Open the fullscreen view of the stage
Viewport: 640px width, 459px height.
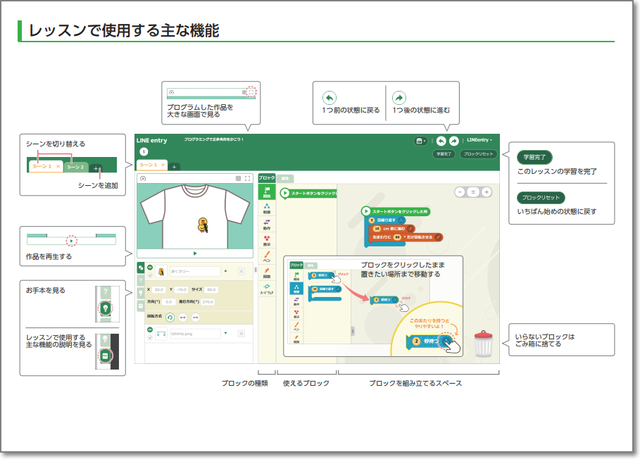(x=247, y=178)
